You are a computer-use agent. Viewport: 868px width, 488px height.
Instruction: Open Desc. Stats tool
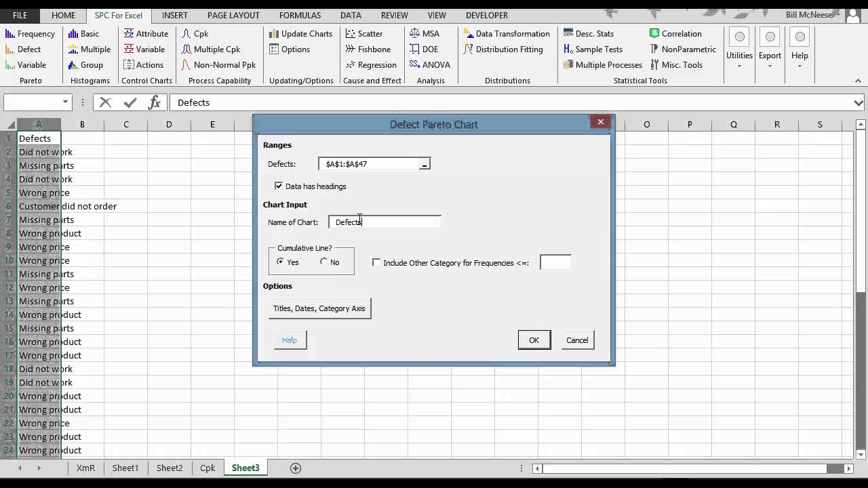click(588, 33)
